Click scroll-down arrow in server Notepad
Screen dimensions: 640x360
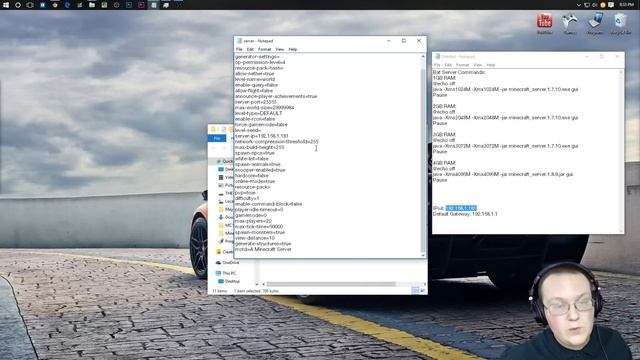coord(423,255)
